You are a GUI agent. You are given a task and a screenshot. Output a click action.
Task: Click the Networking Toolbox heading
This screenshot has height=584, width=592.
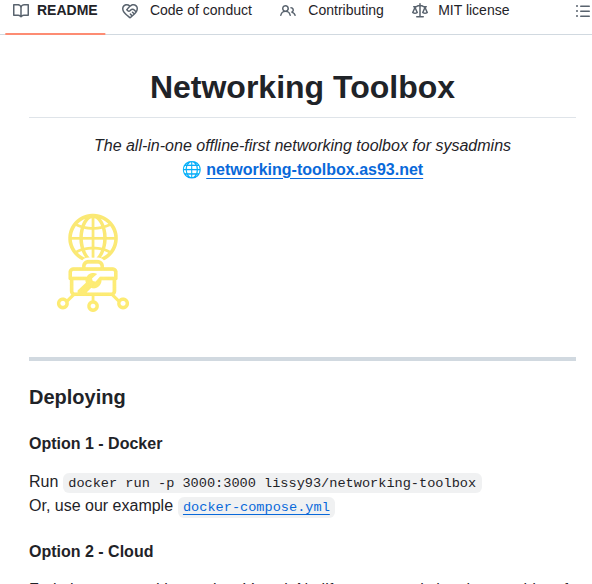tap(302, 87)
